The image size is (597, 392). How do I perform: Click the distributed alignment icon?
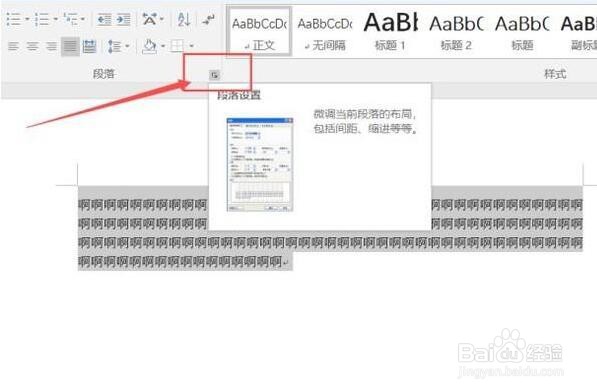[x=89, y=46]
